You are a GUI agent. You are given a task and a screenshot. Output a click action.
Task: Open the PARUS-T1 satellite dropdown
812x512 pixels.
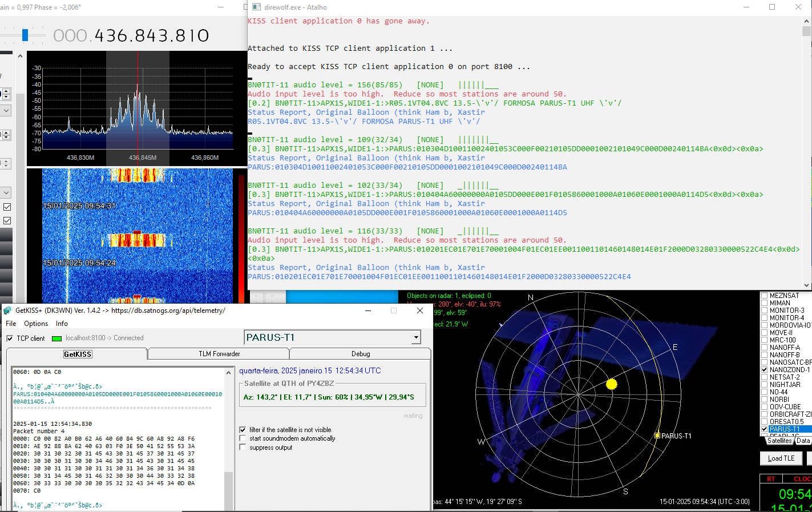[x=416, y=337]
